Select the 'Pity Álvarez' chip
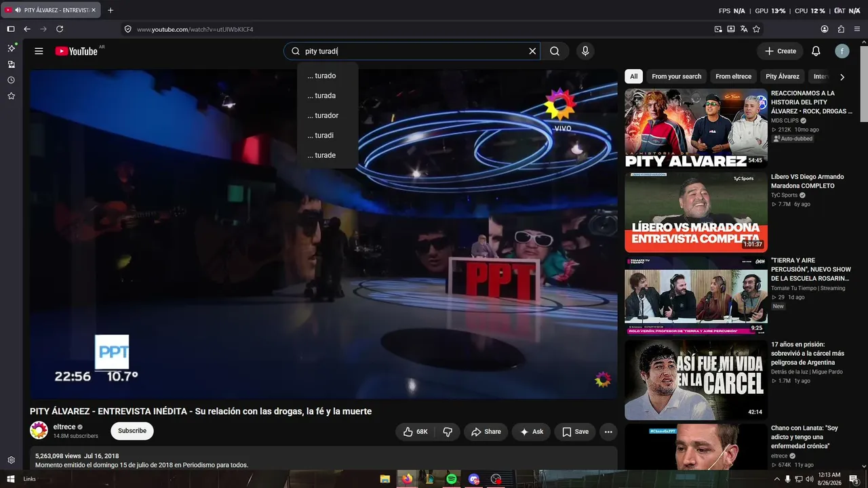 pyautogui.click(x=783, y=77)
